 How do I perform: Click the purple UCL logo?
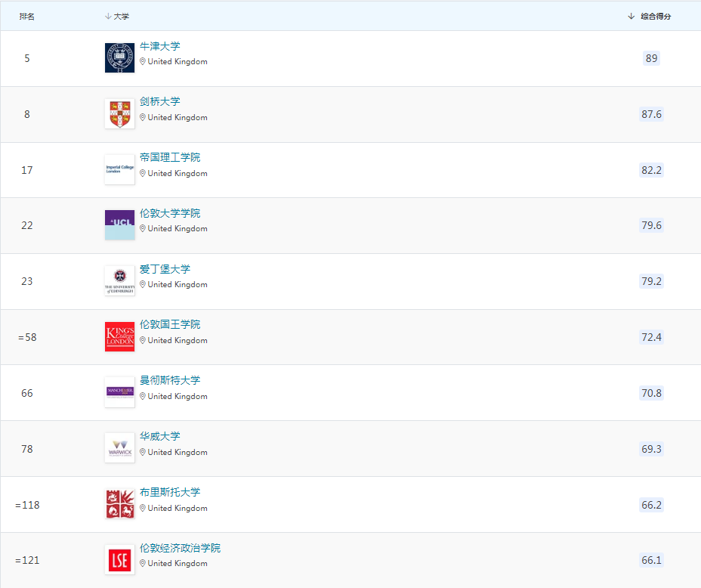click(x=119, y=225)
